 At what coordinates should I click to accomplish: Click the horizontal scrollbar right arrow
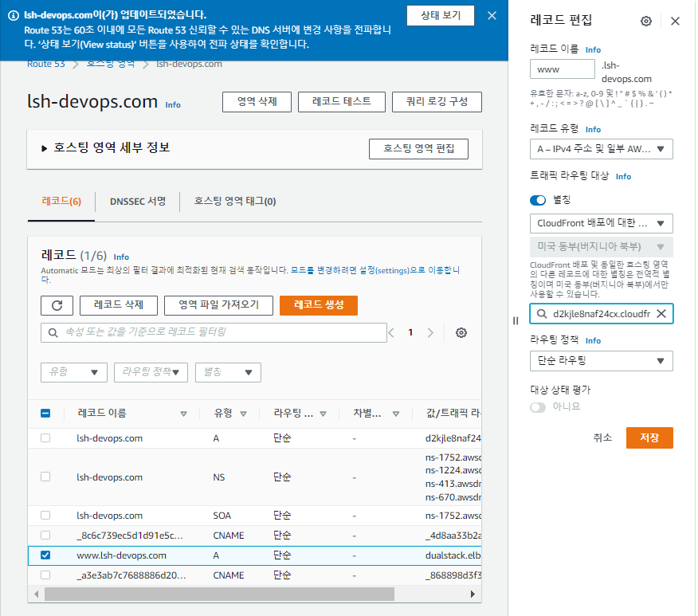click(473, 594)
